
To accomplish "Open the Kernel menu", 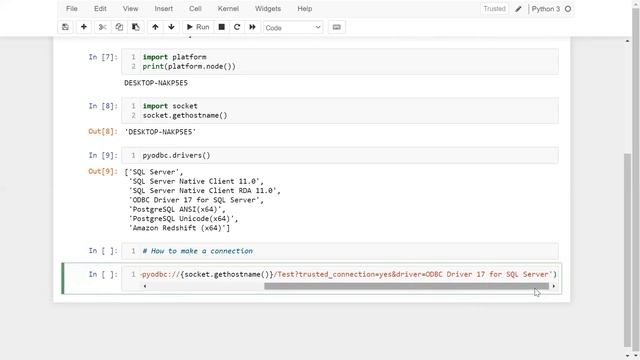I will point(228,9).
